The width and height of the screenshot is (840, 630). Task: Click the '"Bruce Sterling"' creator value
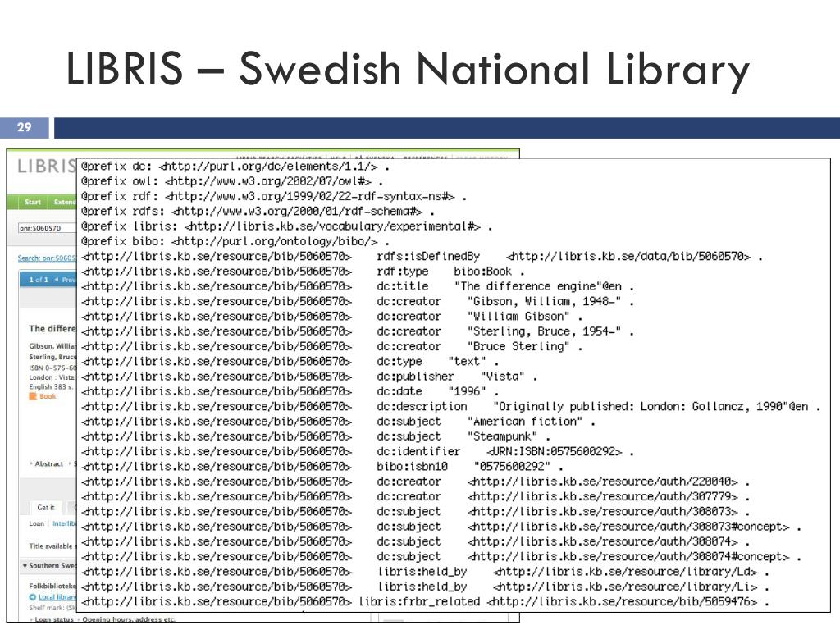[518, 347]
